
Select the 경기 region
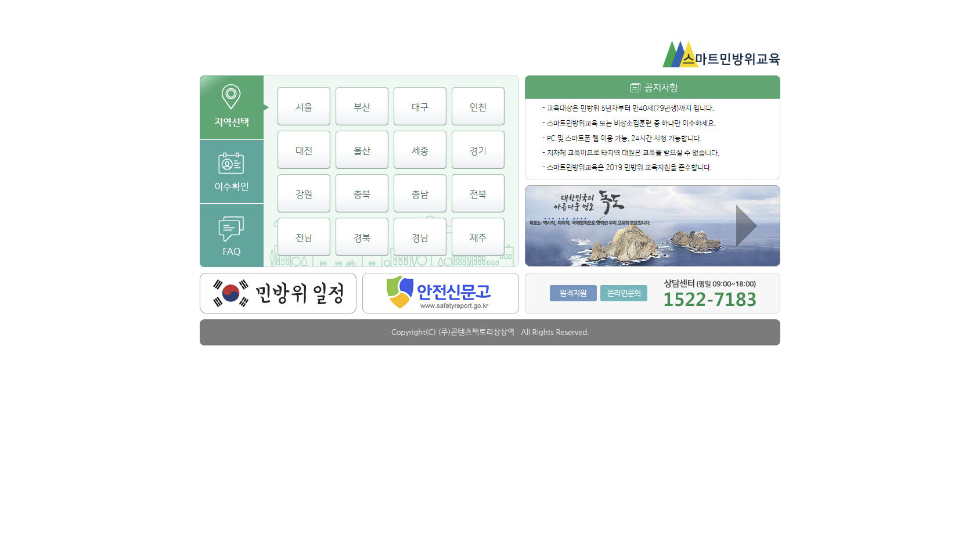[x=478, y=150]
